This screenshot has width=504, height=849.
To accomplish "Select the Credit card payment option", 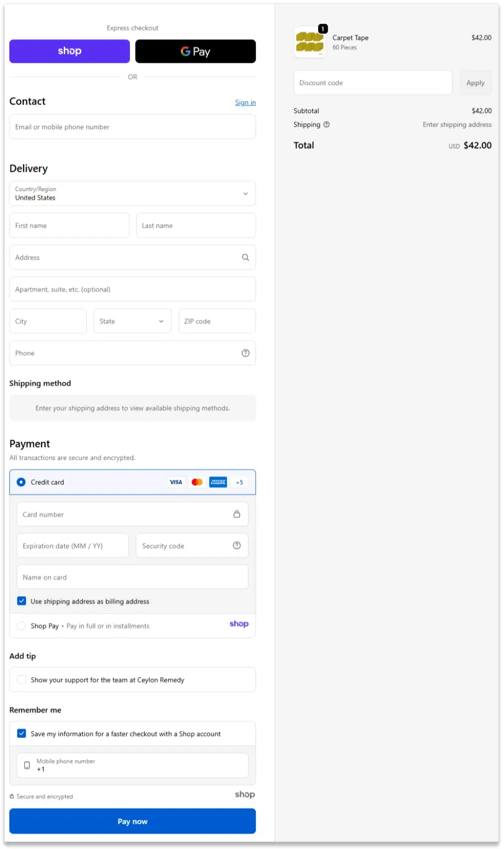I will click(21, 482).
